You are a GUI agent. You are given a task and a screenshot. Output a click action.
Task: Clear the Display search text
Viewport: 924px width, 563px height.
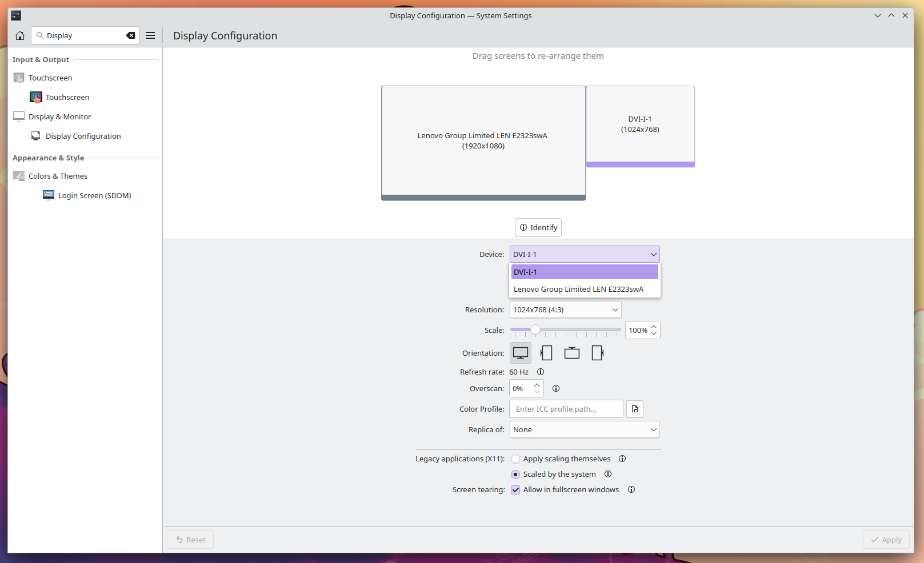[x=130, y=35]
